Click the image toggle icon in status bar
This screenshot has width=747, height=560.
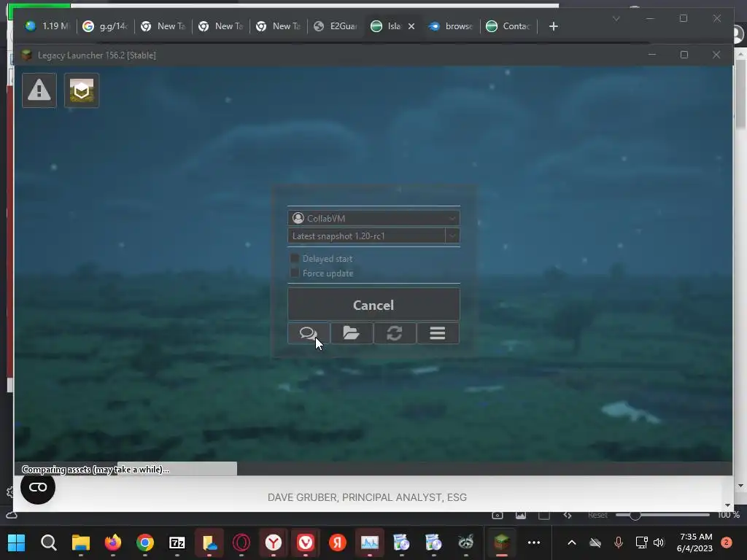[x=521, y=516]
